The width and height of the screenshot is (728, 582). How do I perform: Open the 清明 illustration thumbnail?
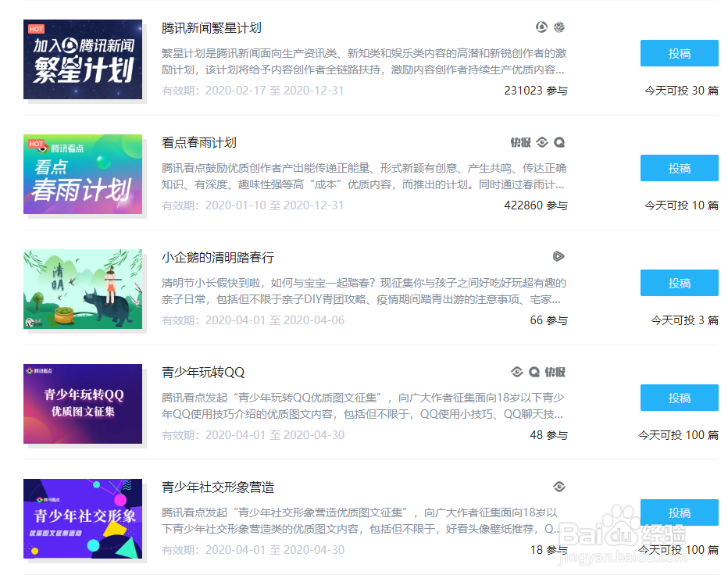click(83, 289)
